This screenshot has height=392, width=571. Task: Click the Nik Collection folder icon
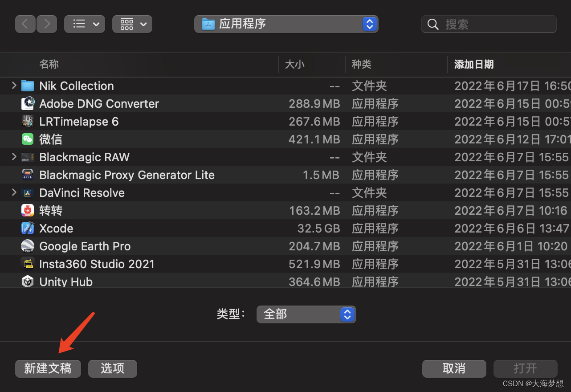point(28,86)
